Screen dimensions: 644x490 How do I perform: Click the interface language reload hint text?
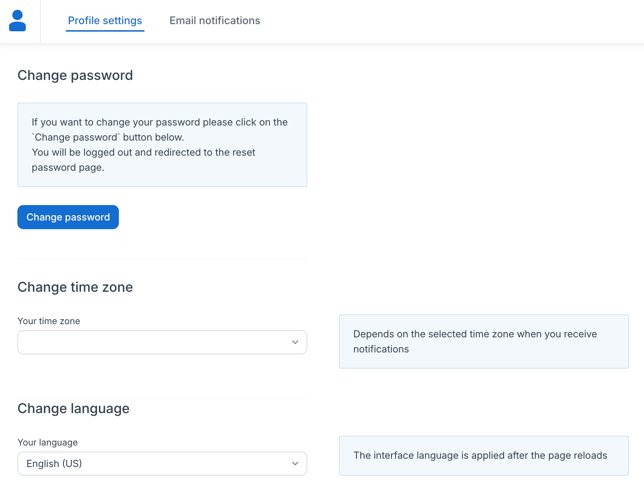click(x=480, y=455)
